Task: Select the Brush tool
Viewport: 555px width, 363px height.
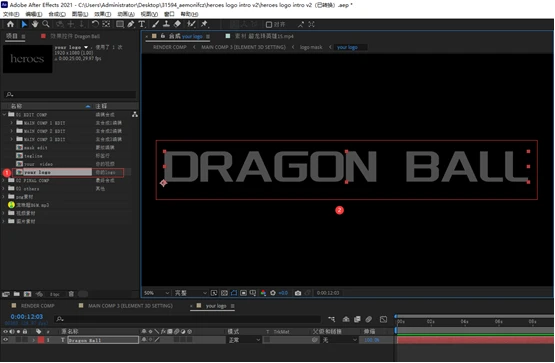Action: click(155, 24)
